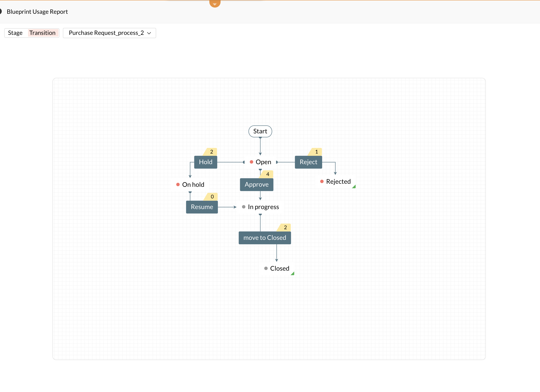Click the orange pull-down handle at top

215,3
